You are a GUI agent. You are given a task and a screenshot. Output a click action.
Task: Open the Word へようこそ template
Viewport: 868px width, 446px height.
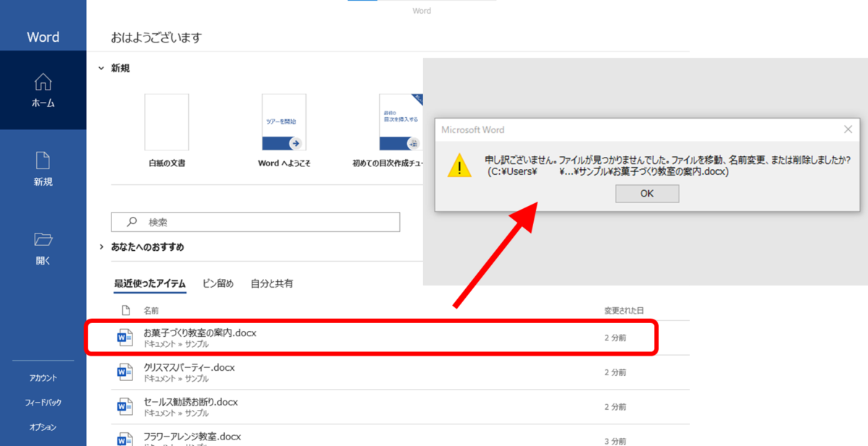[x=284, y=131]
